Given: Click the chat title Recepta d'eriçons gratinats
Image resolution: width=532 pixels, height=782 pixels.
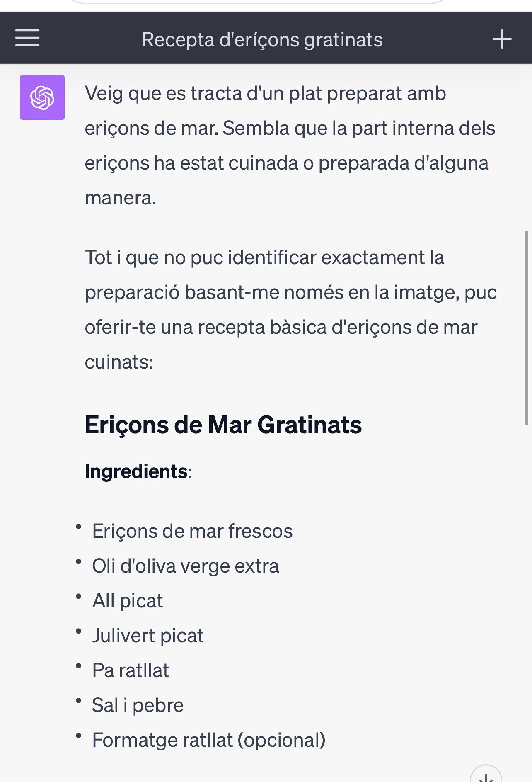Looking at the screenshot, I should (x=262, y=40).
